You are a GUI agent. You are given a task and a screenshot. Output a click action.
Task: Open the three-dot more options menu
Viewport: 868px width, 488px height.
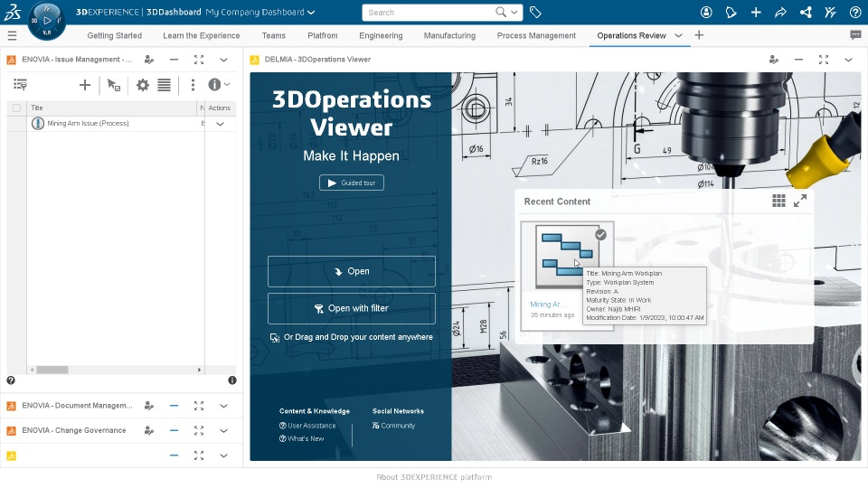pyautogui.click(x=193, y=85)
